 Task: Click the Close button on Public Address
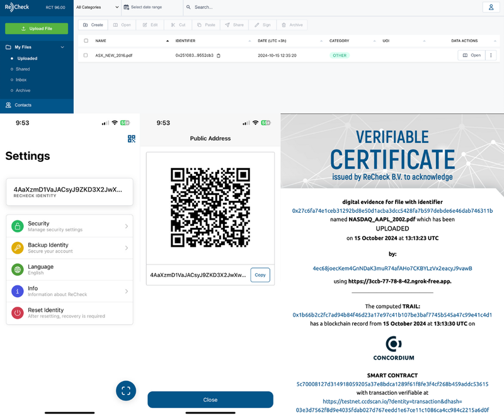[x=210, y=400]
